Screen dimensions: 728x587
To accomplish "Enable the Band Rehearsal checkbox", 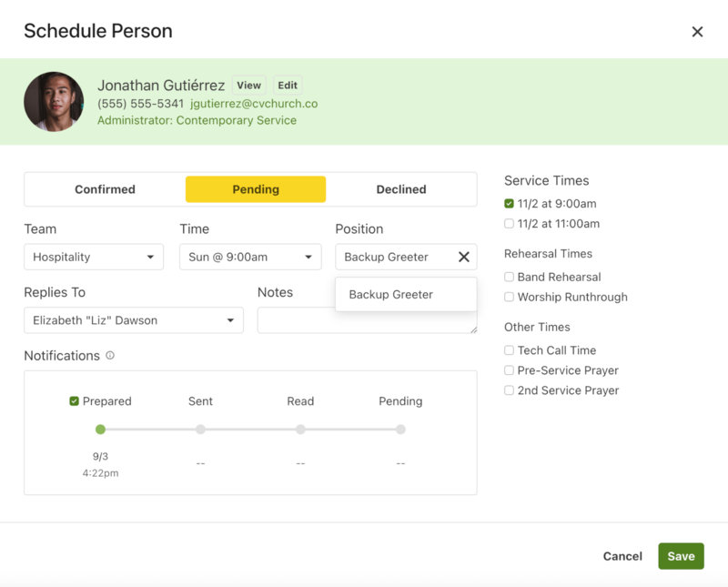I will click(x=508, y=277).
